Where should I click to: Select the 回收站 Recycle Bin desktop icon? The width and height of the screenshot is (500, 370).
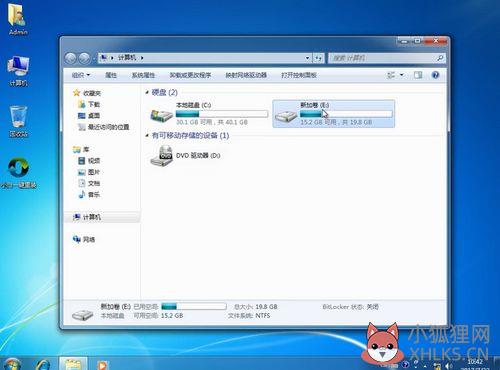click(x=18, y=121)
